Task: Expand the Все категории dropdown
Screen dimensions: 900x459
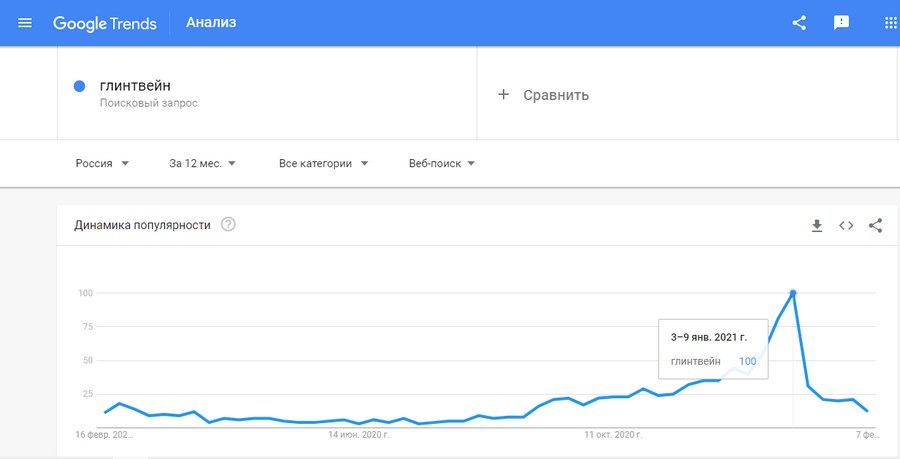Action: click(x=323, y=164)
